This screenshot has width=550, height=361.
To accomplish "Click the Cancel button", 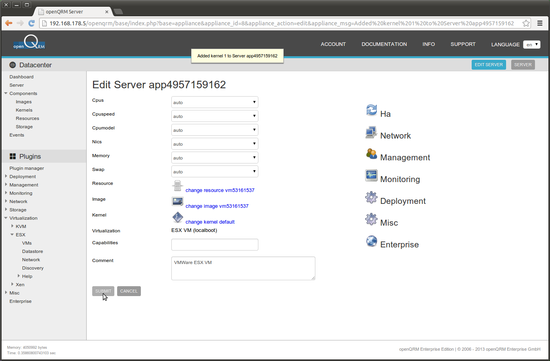I will tap(129, 291).
